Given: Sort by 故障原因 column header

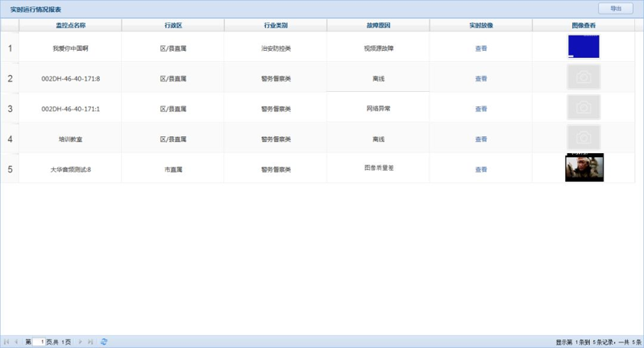Looking at the screenshot, I should (x=378, y=26).
